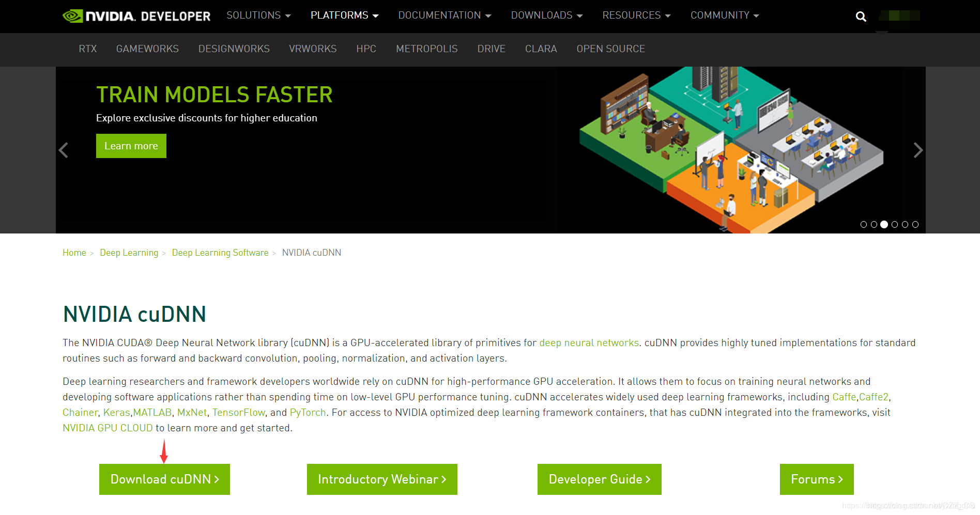Open the DRIVE platform tab
980x515 pixels.
point(492,49)
